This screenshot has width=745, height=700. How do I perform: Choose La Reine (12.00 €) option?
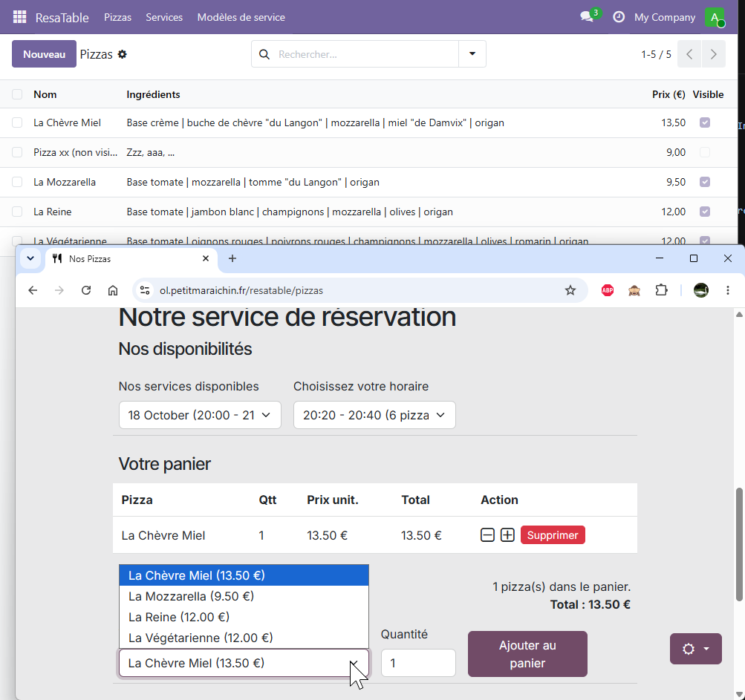pos(244,617)
